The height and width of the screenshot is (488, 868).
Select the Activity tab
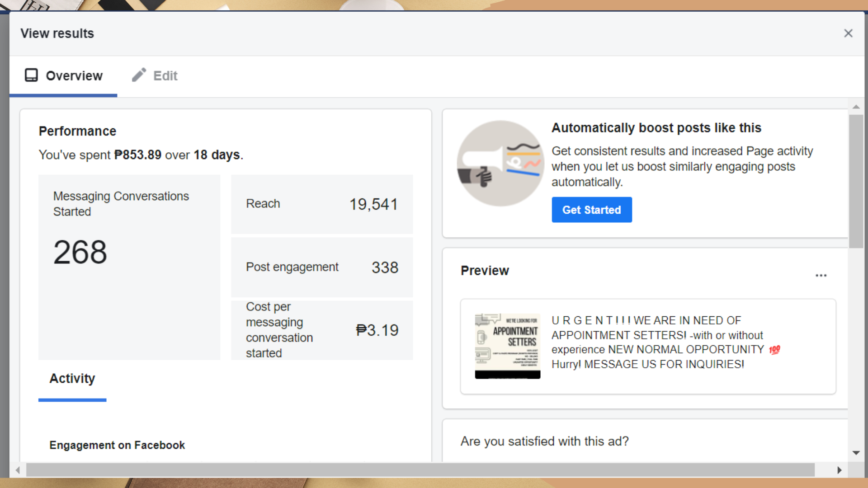pos(72,379)
